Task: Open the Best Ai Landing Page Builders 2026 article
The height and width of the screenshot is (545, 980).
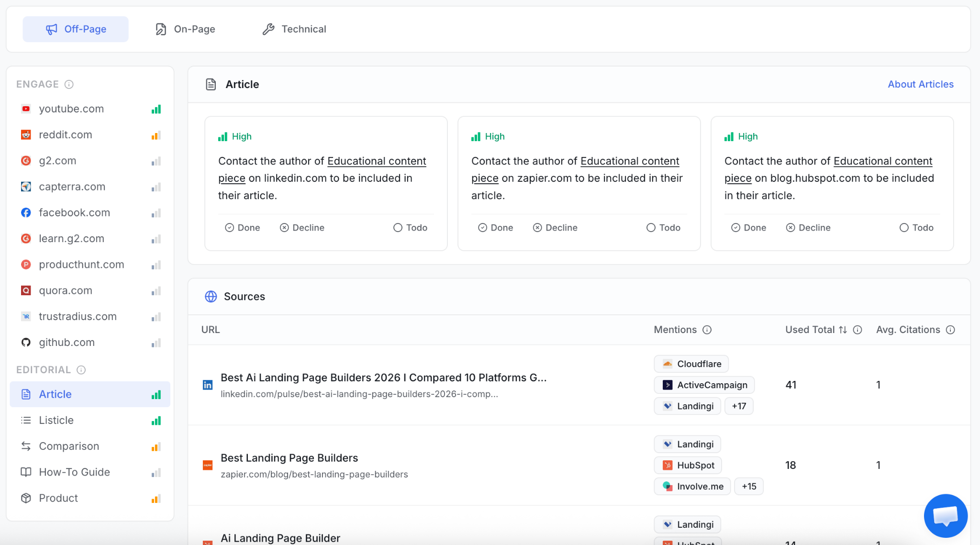Action: [x=383, y=378]
